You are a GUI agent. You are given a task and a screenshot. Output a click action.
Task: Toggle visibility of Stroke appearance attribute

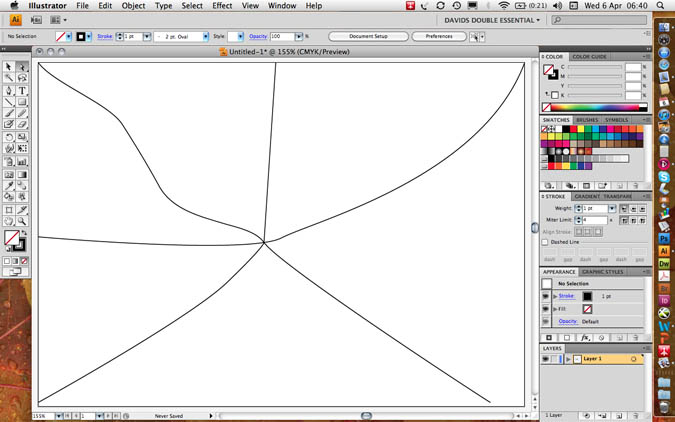(x=546, y=296)
